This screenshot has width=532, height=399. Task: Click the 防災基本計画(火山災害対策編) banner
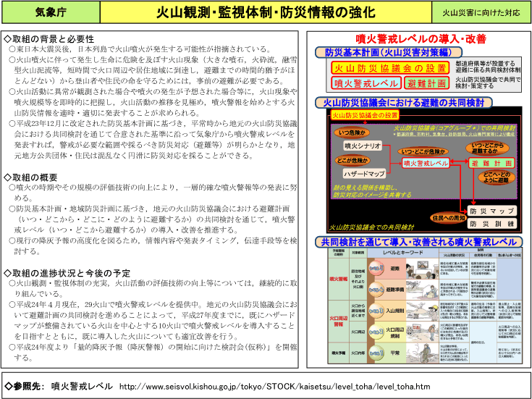(389, 52)
